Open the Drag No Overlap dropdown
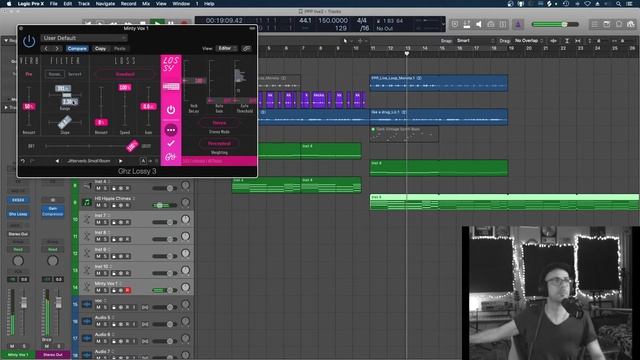 (x=529, y=41)
